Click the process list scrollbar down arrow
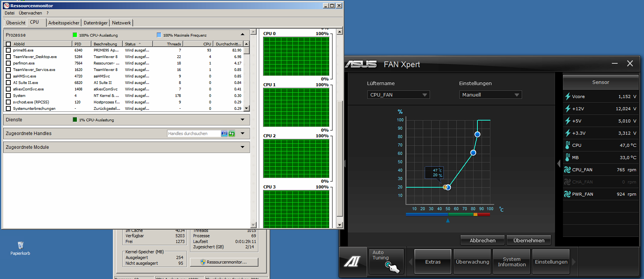644x279 pixels. point(246,108)
